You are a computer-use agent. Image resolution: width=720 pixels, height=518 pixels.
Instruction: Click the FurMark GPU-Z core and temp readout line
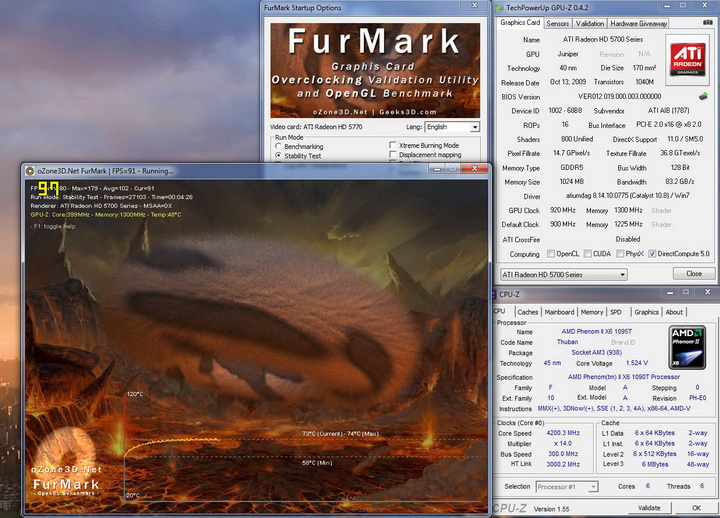click(106, 214)
